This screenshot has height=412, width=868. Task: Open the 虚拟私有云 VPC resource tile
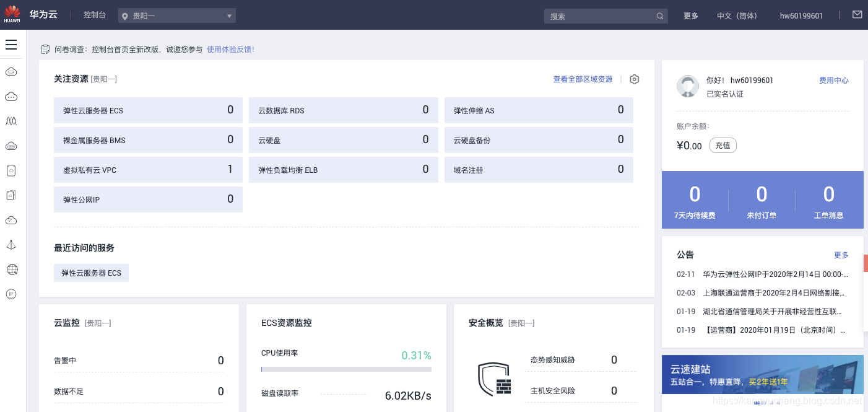(x=148, y=170)
